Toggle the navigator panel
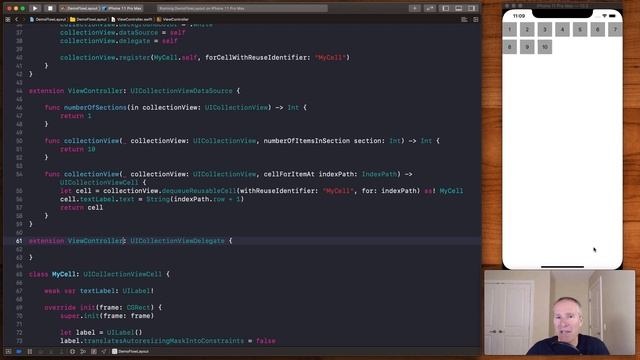 point(446,8)
